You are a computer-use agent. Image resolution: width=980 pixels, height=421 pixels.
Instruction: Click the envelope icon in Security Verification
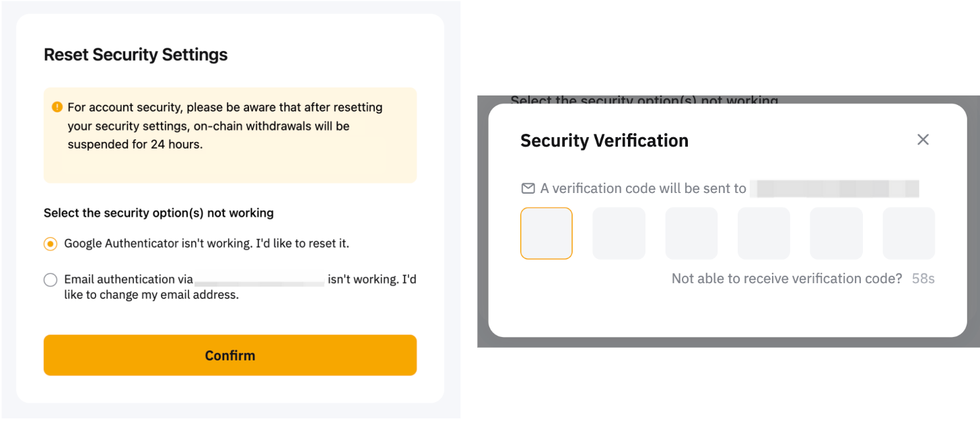coord(528,188)
